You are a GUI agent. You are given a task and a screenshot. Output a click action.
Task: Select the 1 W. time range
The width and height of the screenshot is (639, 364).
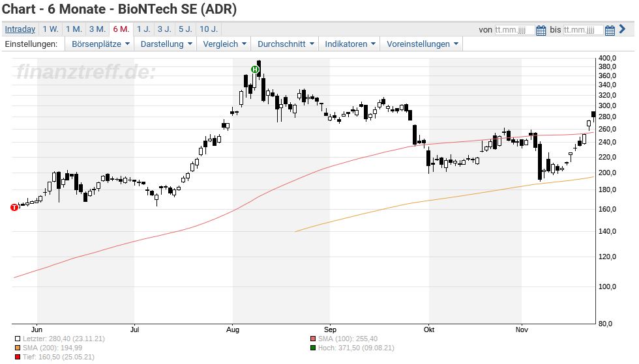pyautogui.click(x=51, y=29)
